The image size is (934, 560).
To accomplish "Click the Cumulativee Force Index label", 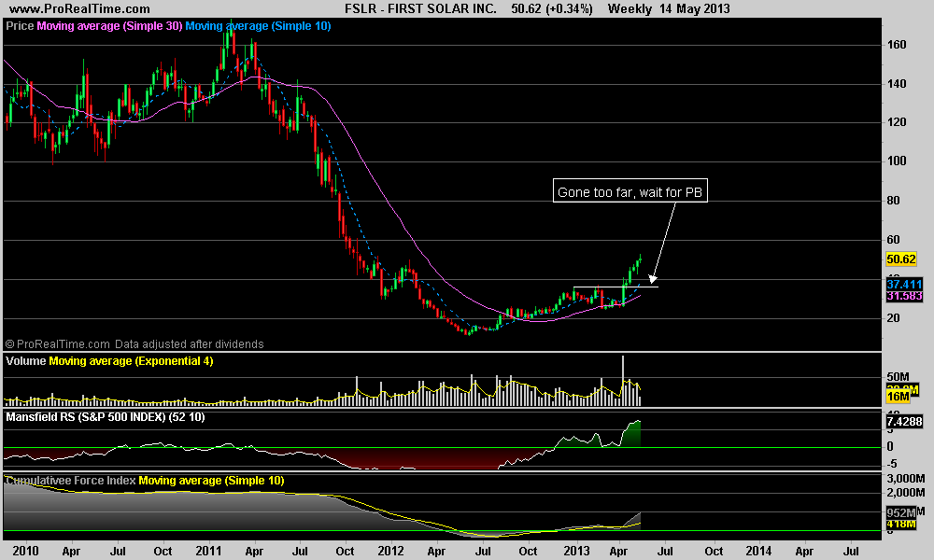I will tap(71, 481).
